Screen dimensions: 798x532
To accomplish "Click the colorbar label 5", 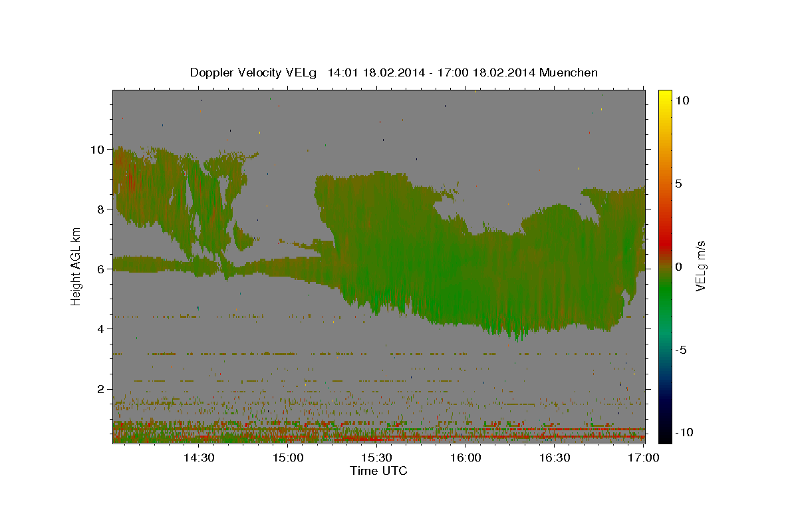I will 679,184.
